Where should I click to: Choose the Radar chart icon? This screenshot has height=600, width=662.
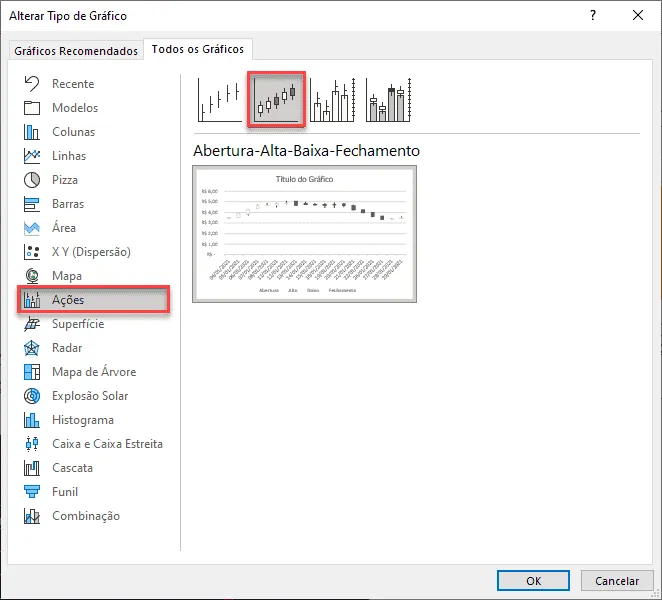32,348
